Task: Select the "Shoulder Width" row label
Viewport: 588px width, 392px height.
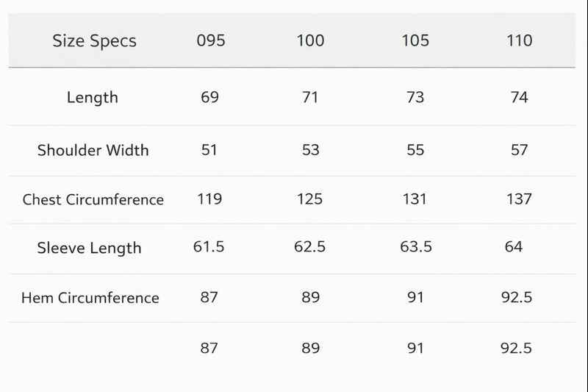Action: (93, 150)
